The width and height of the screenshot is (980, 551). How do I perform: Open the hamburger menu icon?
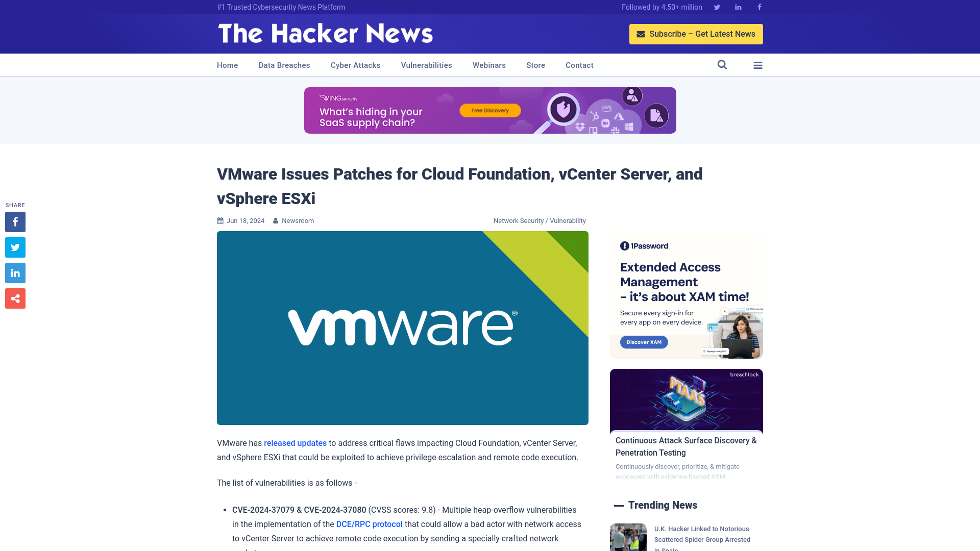tap(758, 65)
